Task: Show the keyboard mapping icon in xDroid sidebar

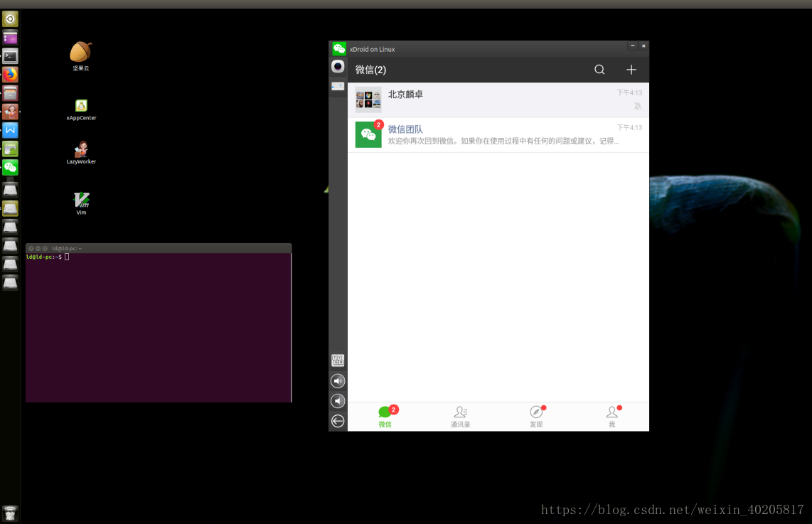Action: pos(338,360)
